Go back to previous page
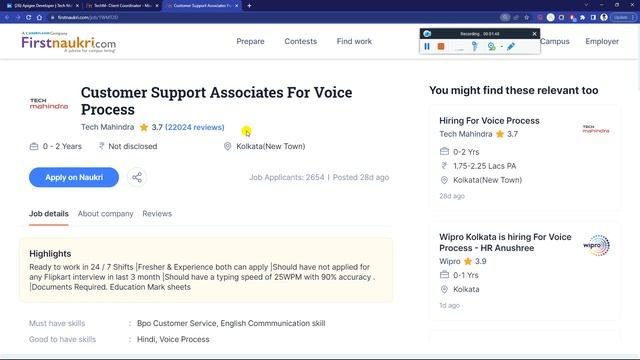 tap(7, 18)
